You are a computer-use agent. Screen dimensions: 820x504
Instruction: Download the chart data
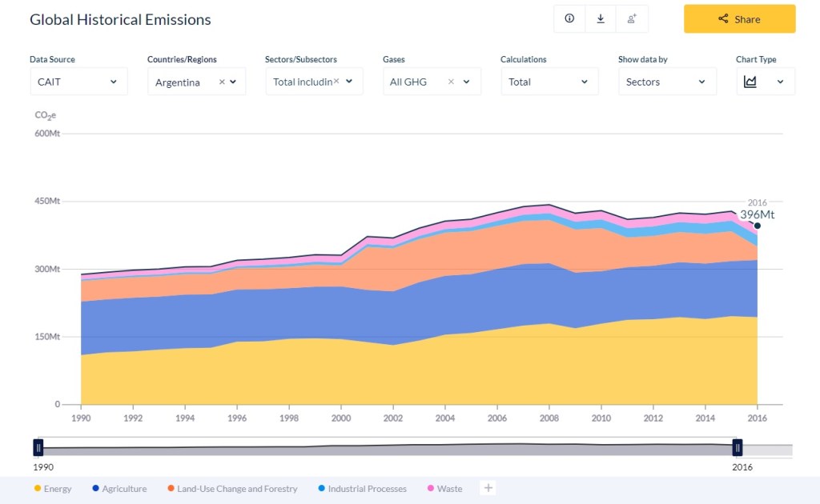601,18
